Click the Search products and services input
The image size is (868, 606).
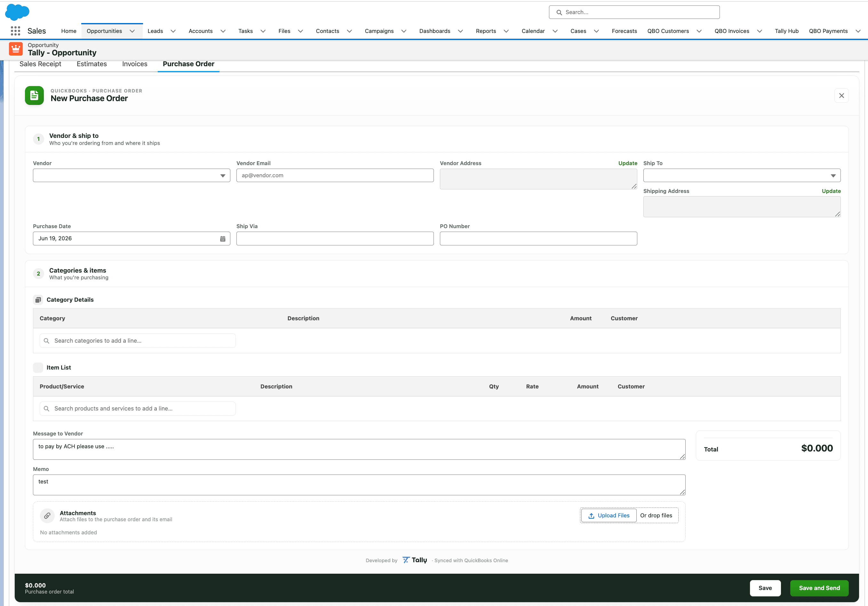[x=138, y=409]
